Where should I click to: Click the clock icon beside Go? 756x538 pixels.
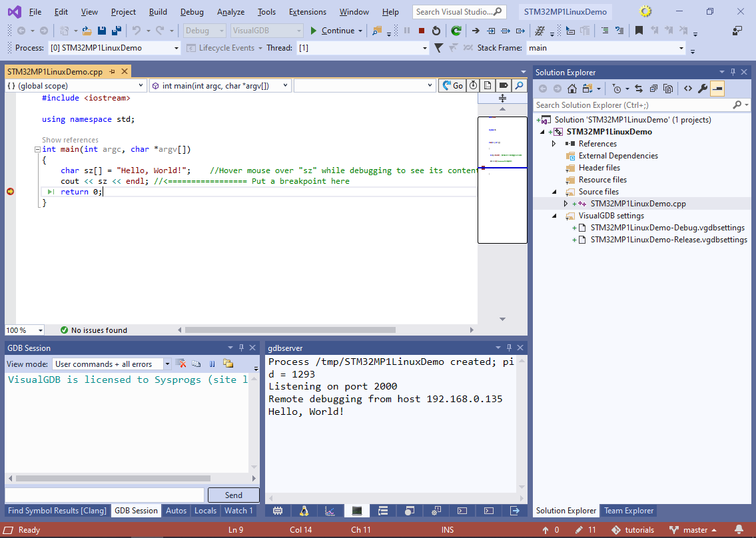474,85
